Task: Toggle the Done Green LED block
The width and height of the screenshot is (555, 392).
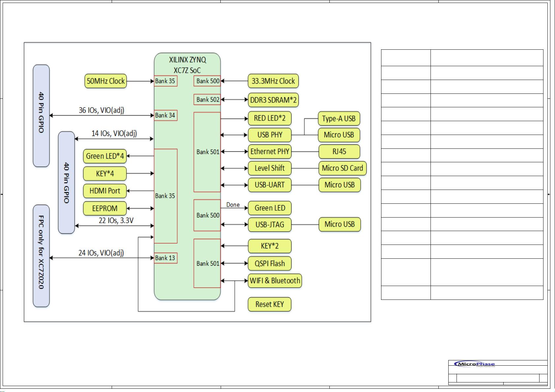Action: pos(269,208)
